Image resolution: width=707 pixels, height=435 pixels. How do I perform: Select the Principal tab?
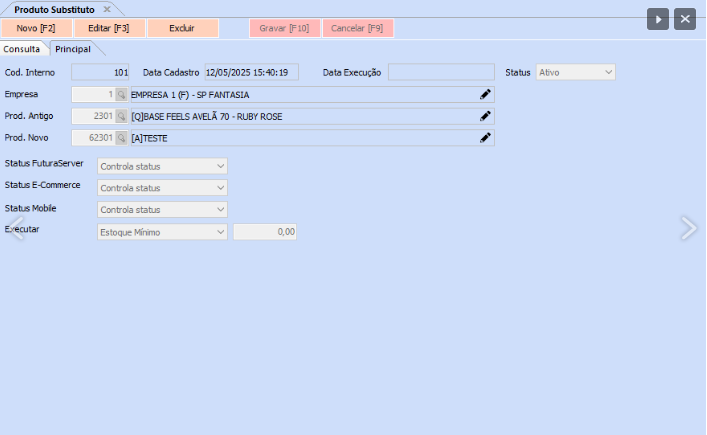pyautogui.click(x=73, y=48)
